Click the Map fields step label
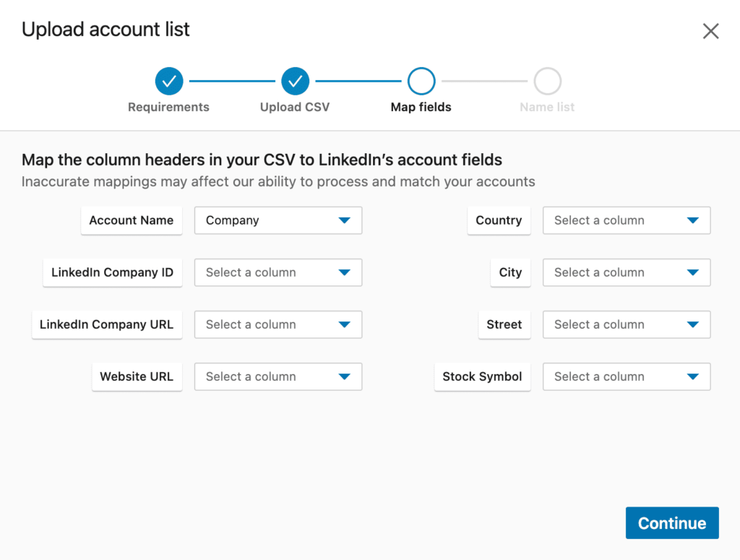 [421, 106]
